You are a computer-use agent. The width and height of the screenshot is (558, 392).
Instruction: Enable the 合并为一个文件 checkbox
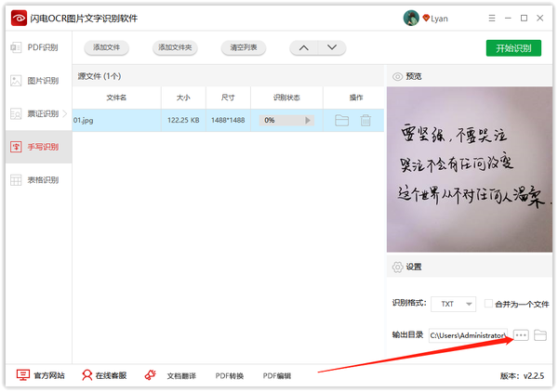[489, 304]
